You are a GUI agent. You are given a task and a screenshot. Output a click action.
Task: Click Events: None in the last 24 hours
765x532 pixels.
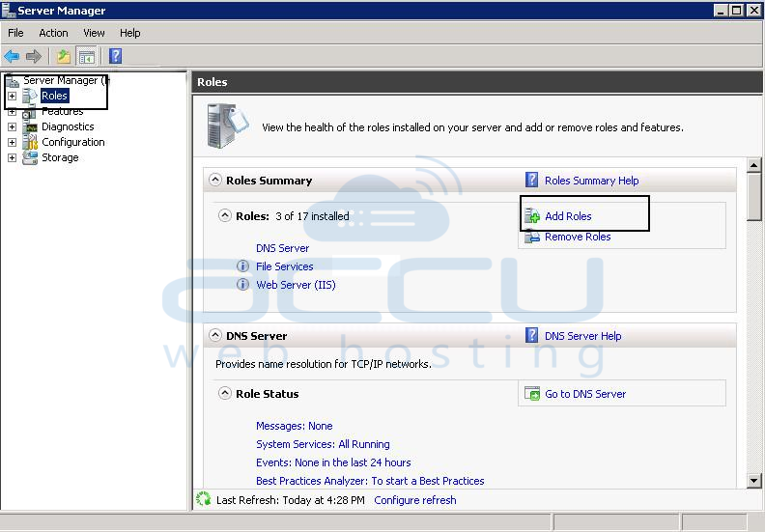point(333,462)
